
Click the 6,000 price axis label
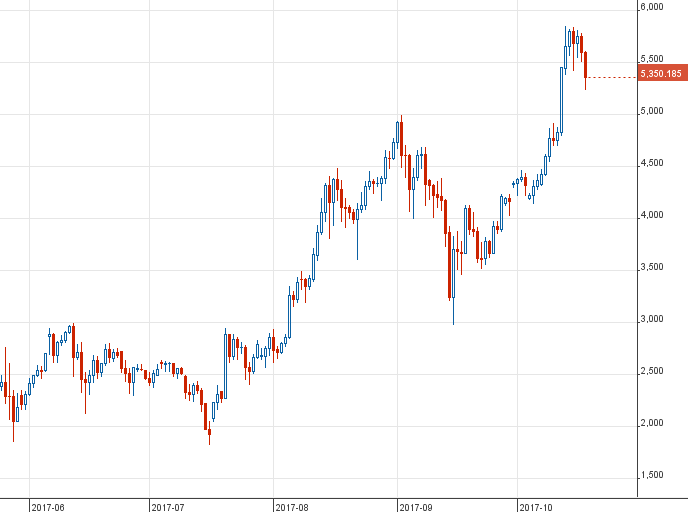click(x=652, y=7)
